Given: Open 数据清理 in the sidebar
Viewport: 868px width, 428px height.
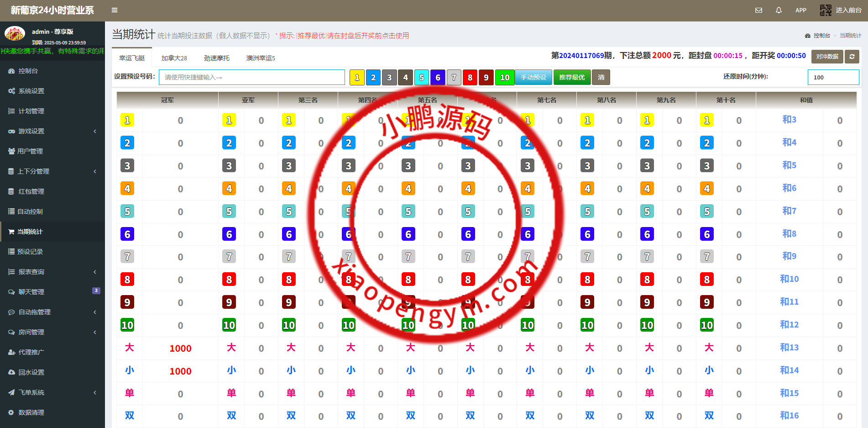Looking at the screenshot, I should click(31, 412).
